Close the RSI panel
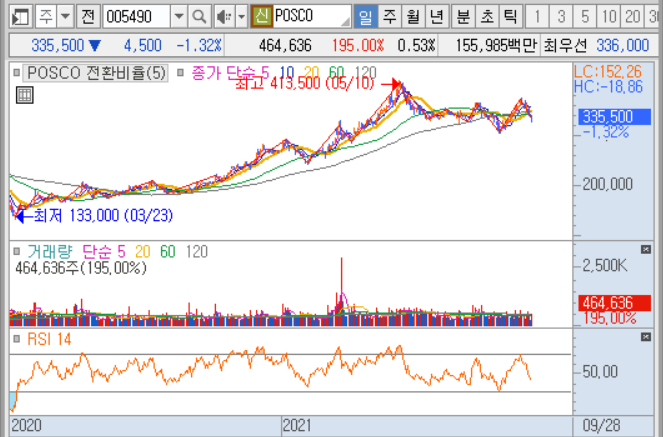Image resolution: width=663 pixels, height=437 pixels. point(645,337)
